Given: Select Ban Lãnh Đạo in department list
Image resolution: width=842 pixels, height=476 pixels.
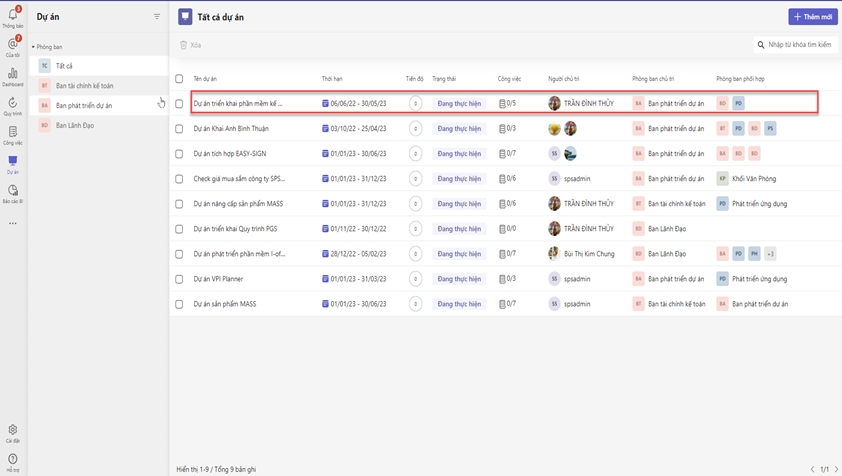Looking at the screenshot, I should [x=75, y=126].
